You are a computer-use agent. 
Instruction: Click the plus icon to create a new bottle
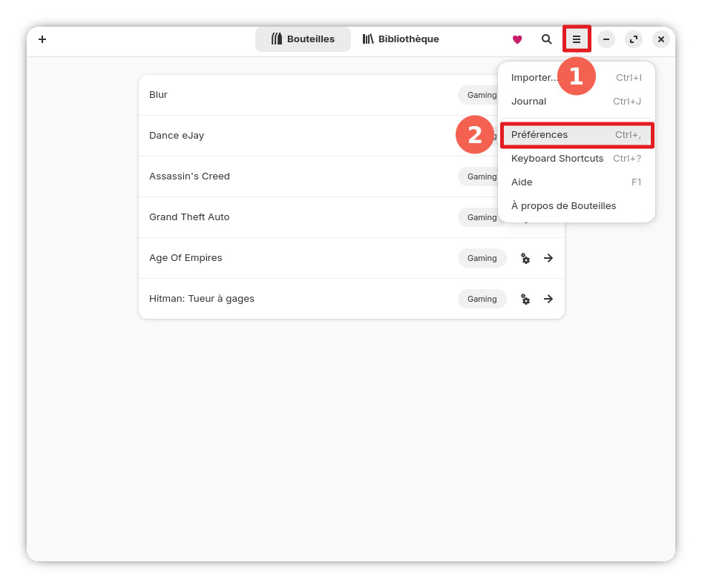pos(42,39)
